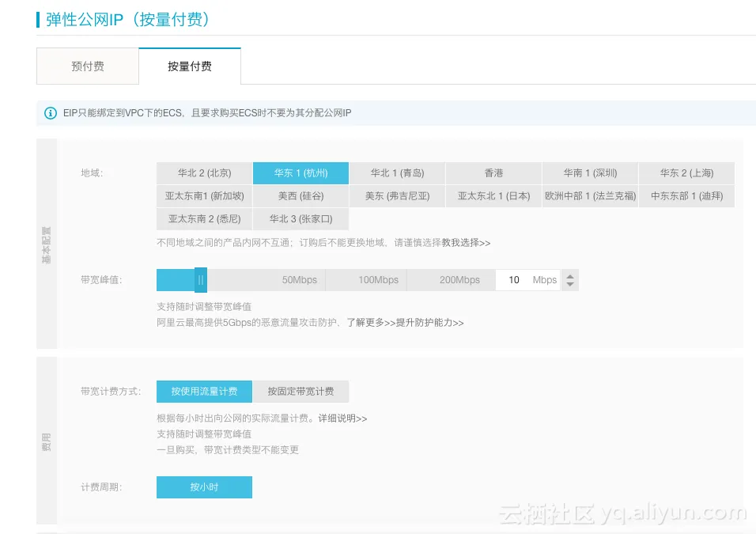This screenshot has height=534, width=756.
Task: Increase bandwidth with the up arrow
Action: (570, 276)
